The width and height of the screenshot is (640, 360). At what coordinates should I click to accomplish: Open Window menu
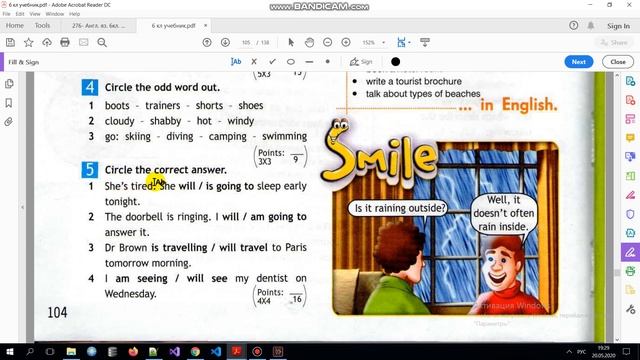[55, 14]
